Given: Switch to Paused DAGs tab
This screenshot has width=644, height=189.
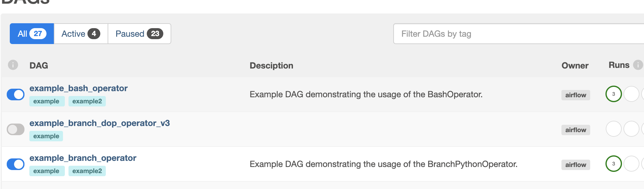Looking at the screenshot, I should 139,34.
